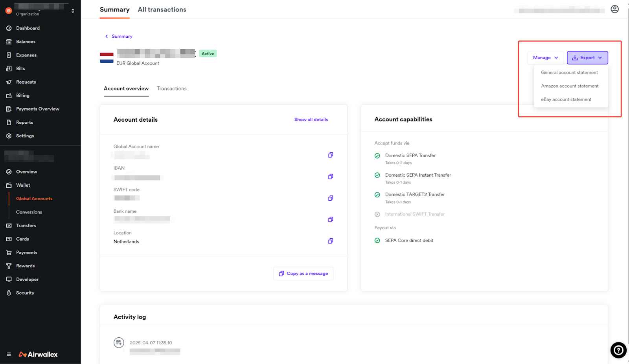Collapse sidebar using hamburger icon
This screenshot has height=364, width=629.
9,354
